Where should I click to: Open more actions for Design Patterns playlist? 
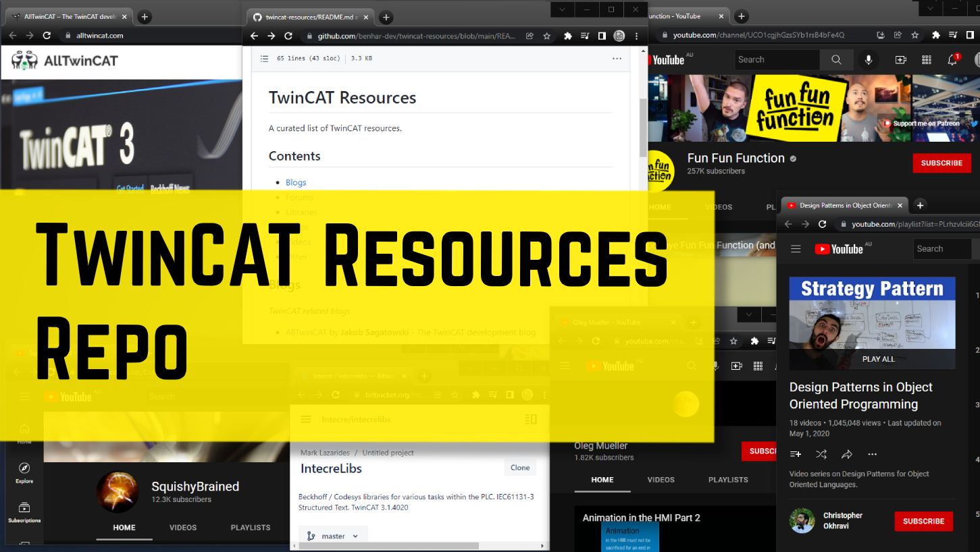(x=873, y=454)
